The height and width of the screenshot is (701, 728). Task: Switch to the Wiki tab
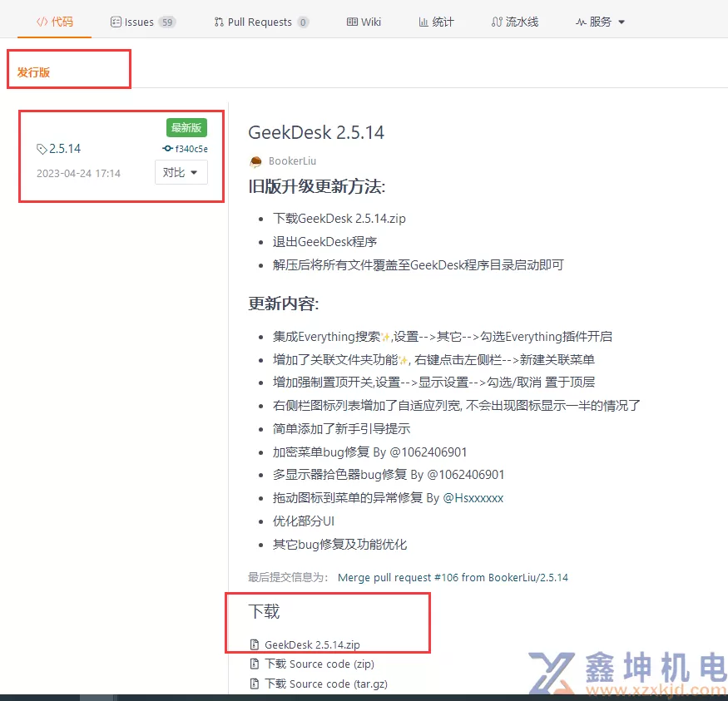pos(364,22)
